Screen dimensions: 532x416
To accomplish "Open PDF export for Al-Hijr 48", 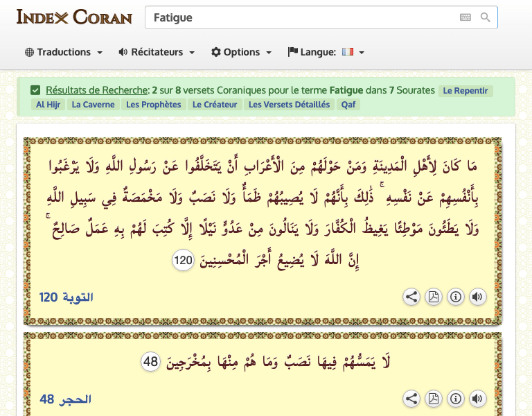I will point(433,399).
